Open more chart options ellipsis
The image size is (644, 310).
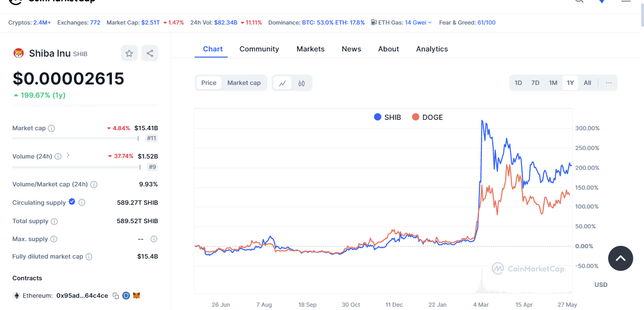click(x=609, y=83)
